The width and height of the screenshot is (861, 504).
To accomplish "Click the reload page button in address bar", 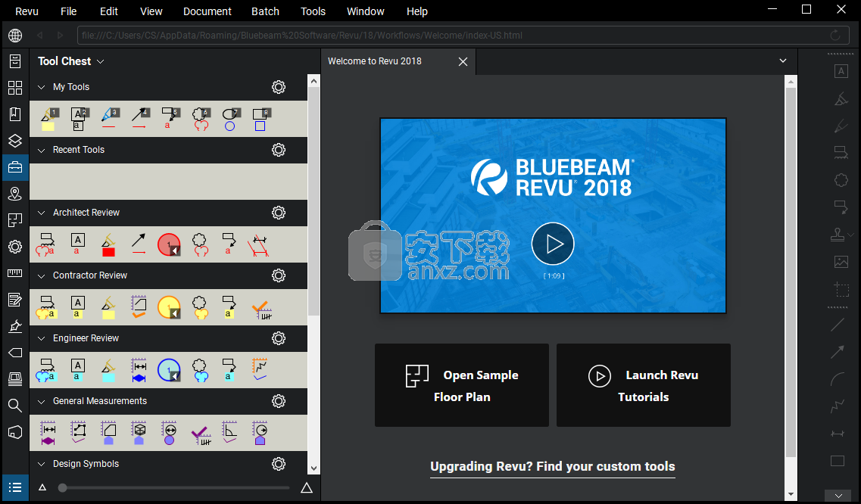I will click(835, 35).
